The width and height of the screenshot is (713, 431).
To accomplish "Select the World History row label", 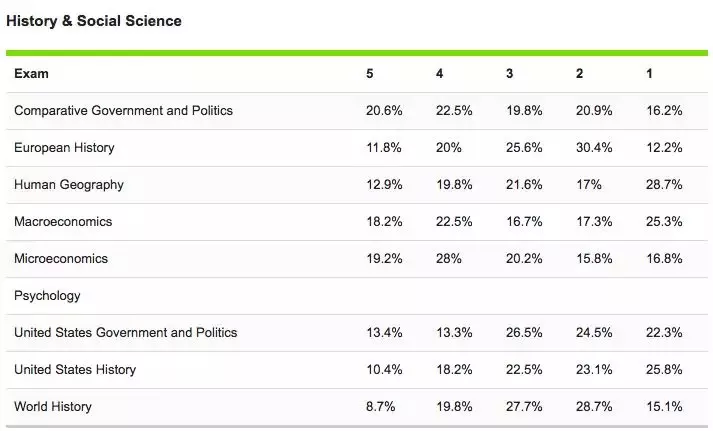I will point(53,406).
